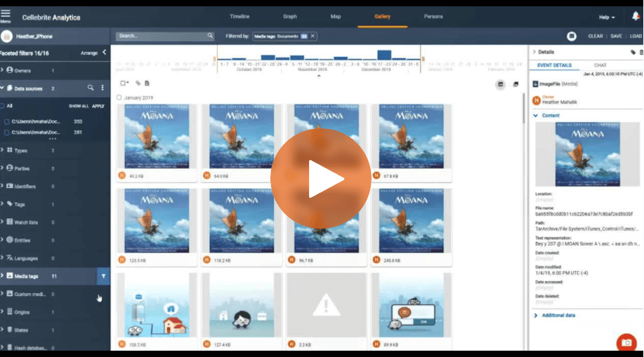Switch to the Timeline tab
This screenshot has height=357, width=644.
click(x=239, y=16)
